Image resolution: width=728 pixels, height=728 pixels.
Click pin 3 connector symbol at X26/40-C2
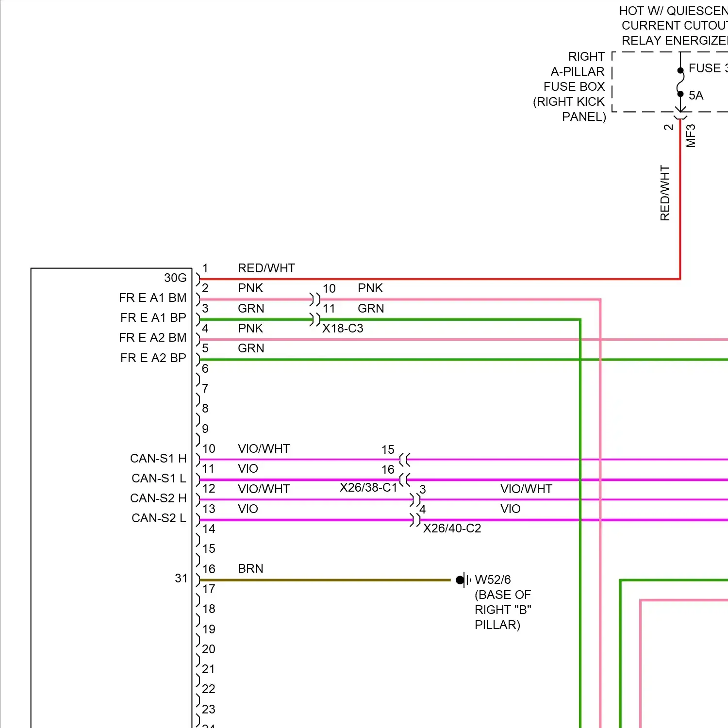tap(415, 499)
